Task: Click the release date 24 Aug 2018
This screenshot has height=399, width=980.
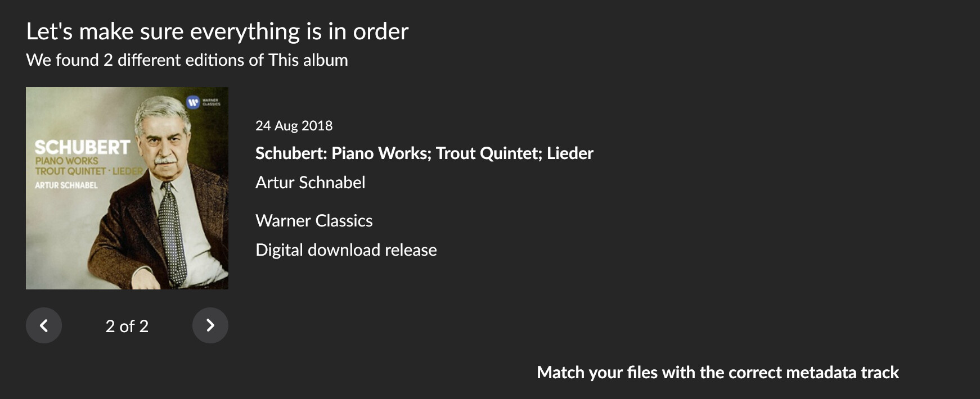Action: coord(294,126)
